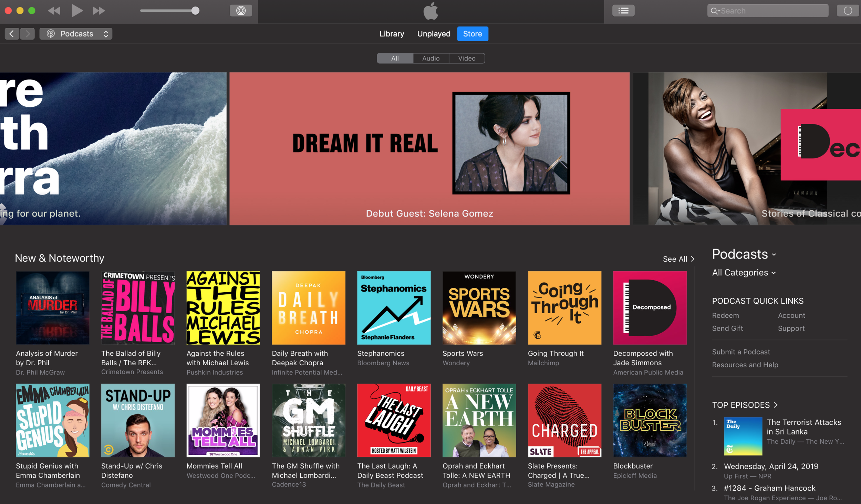The height and width of the screenshot is (504, 861).
Task: Go forward with the right arrow button
Action: (x=27, y=34)
